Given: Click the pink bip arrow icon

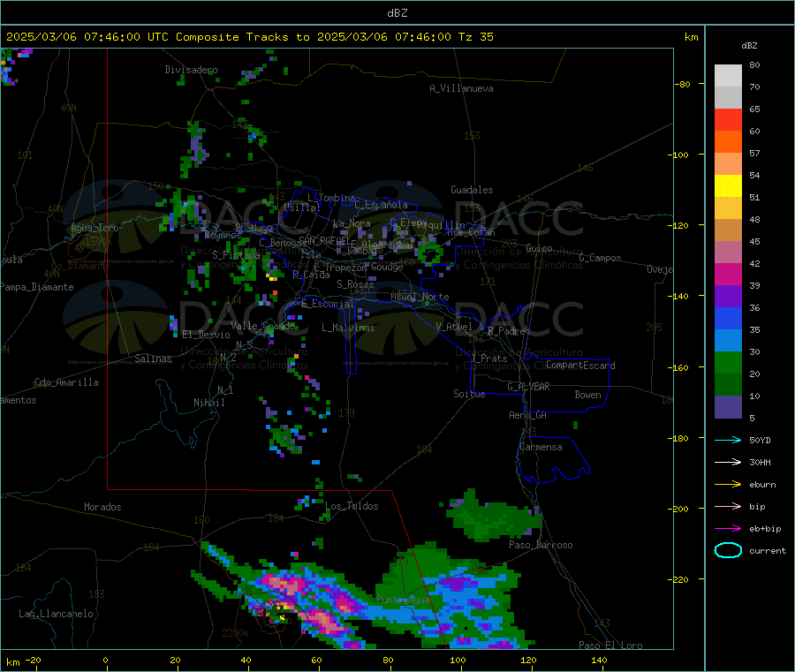Looking at the screenshot, I should (728, 506).
